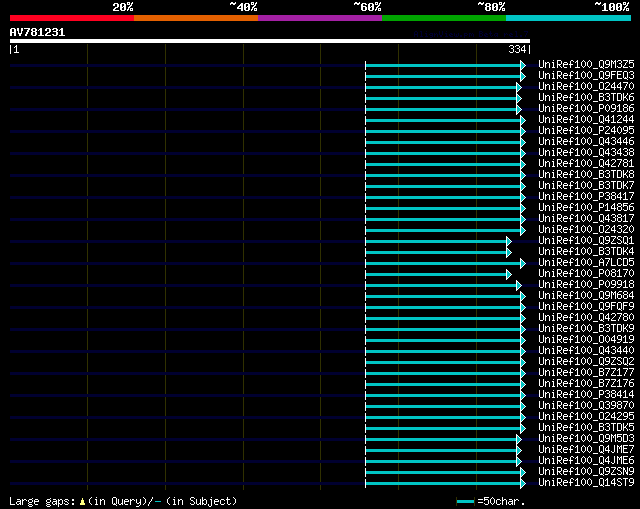Click the =50char. scale legend bar

[x=465, y=501]
